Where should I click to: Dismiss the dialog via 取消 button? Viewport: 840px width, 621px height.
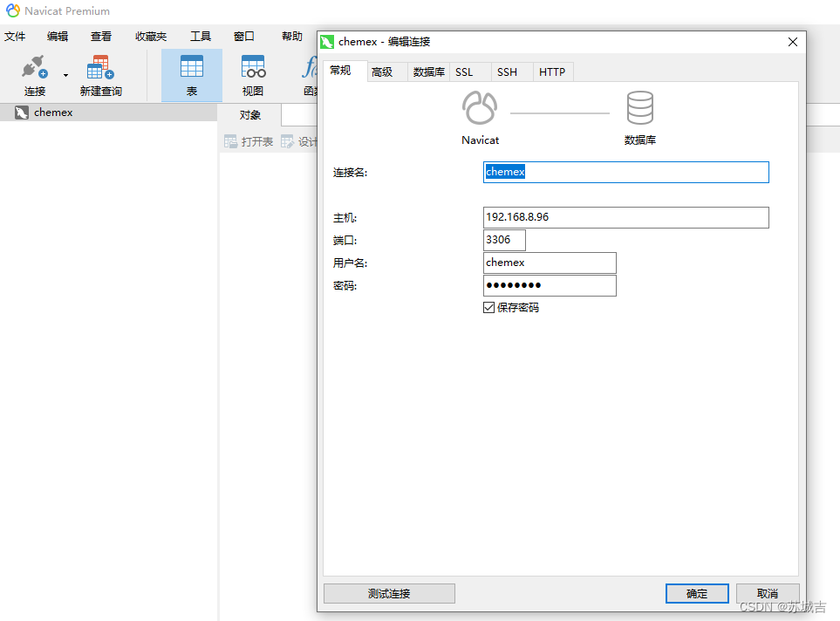pos(768,593)
